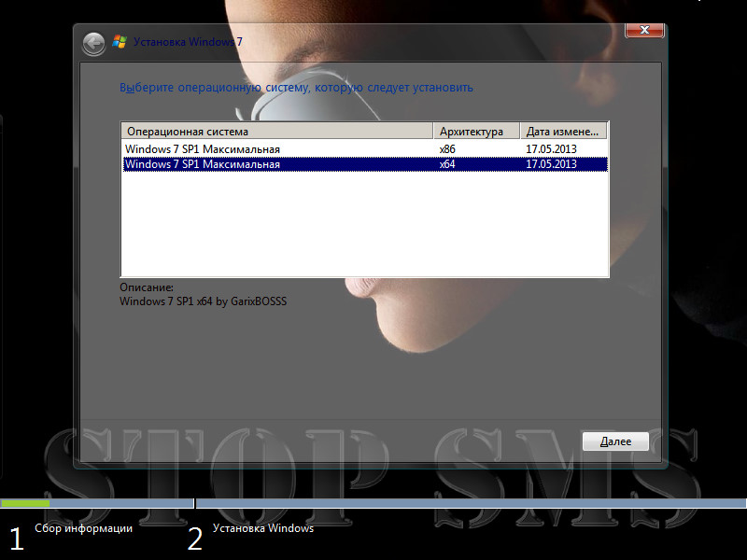Click the round back arrow button
Image resolution: width=747 pixels, height=560 pixels.
[94, 44]
